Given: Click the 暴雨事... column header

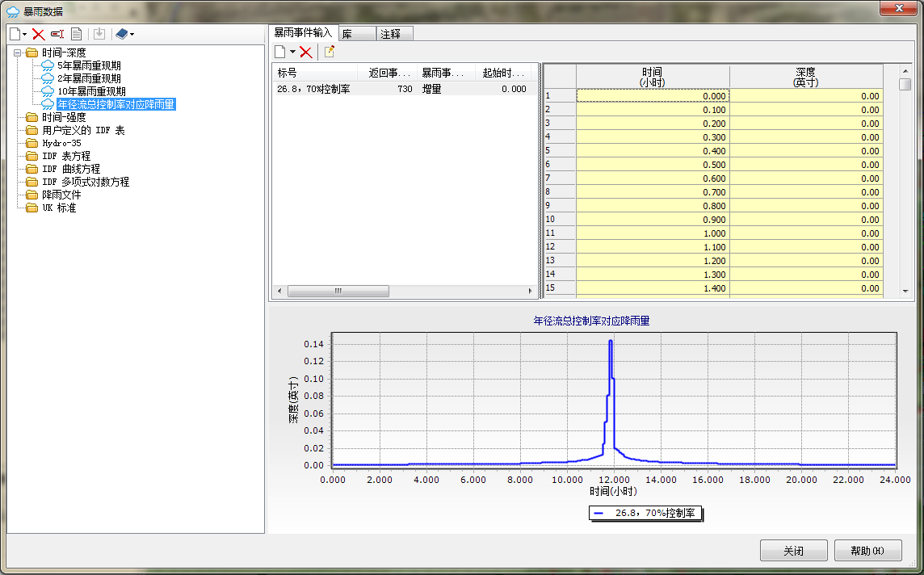Looking at the screenshot, I should 446,73.
